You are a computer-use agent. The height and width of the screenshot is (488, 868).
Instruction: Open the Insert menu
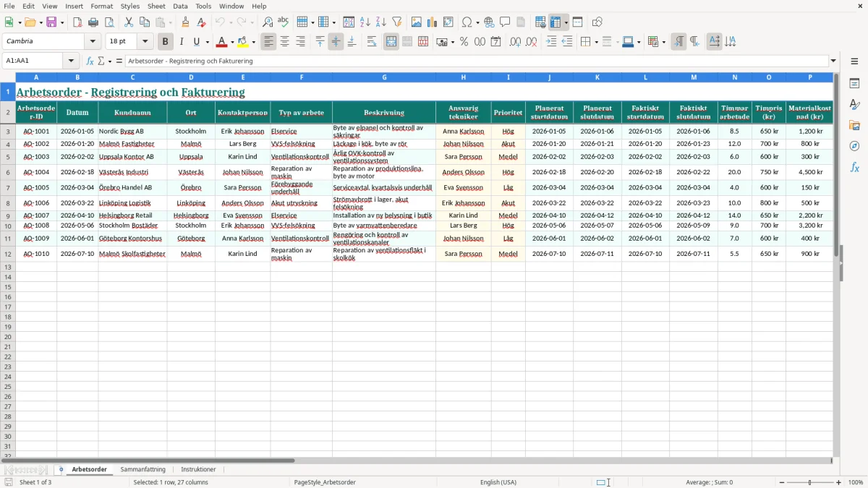(x=74, y=6)
